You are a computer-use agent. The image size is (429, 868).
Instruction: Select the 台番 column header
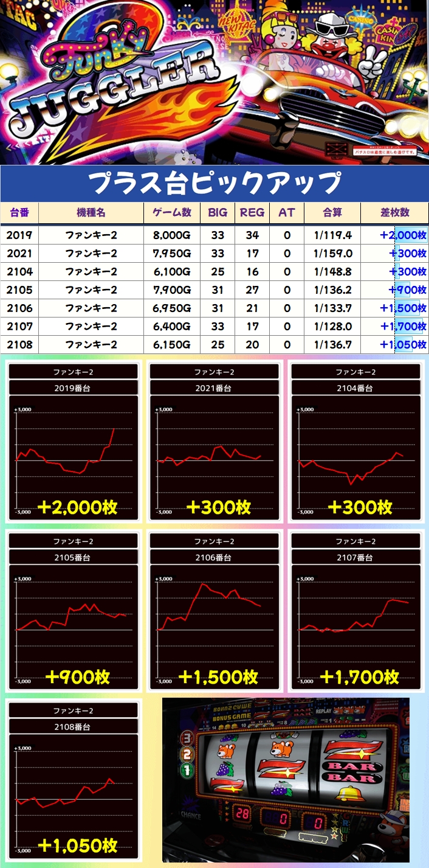point(19,212)
